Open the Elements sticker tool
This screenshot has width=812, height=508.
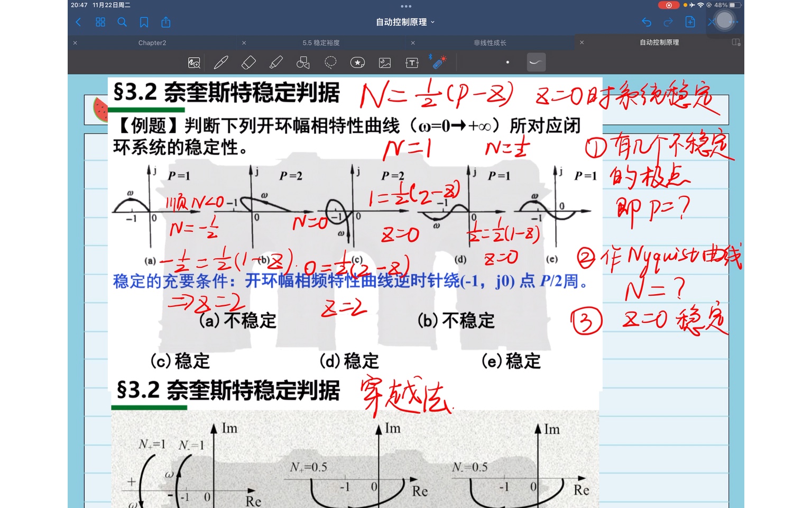357,62
